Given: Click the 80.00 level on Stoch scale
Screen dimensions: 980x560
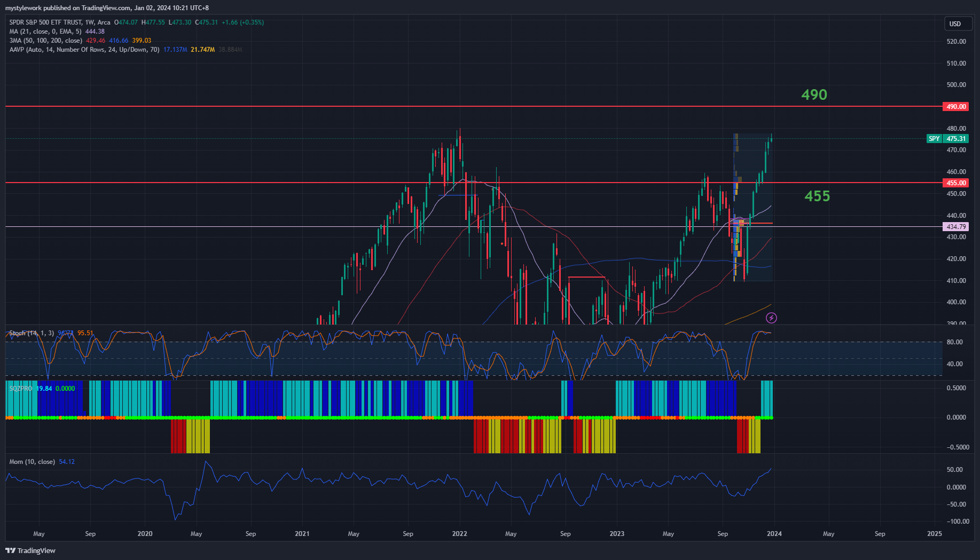Looking at the screenshot, I should tap(954, 342).
